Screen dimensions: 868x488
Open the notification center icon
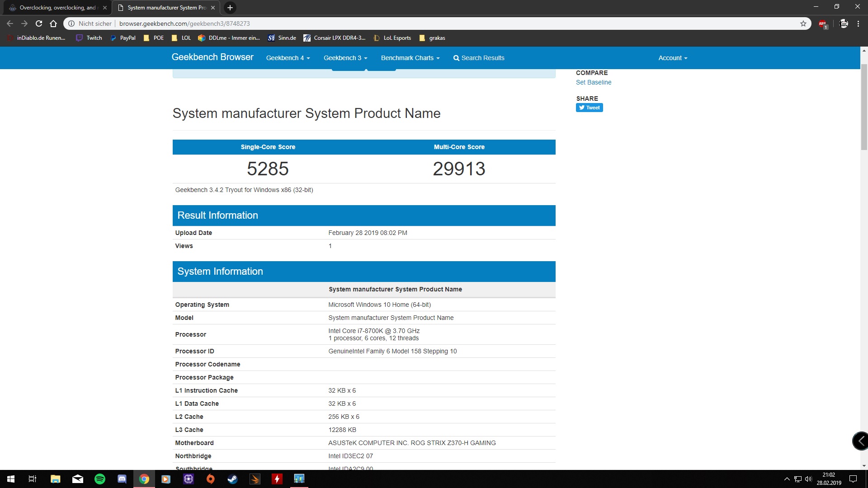pyautogui.click(x=853, y=479)
